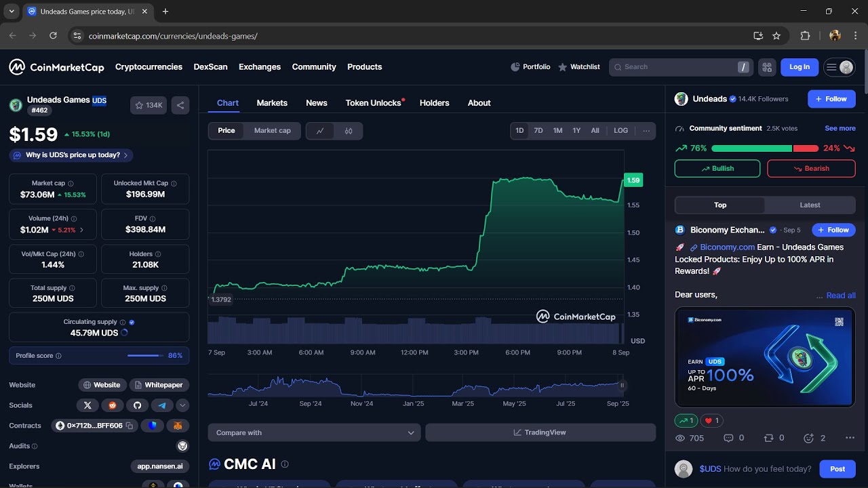This screenshot has width=868, height=488.
Task: Add an emoji reaction to the Biconomy post
Action: point(808,439)
